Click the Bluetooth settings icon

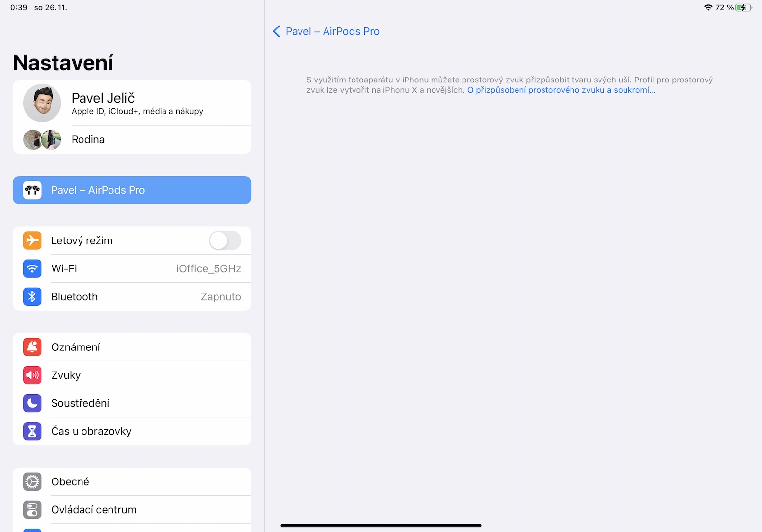tap(32, 296)
